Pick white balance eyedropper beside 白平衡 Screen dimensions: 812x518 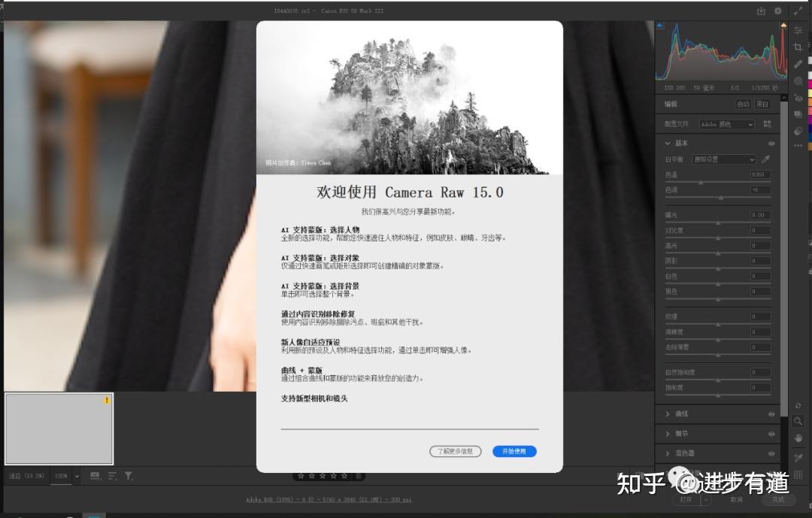[x=765, y=159]
